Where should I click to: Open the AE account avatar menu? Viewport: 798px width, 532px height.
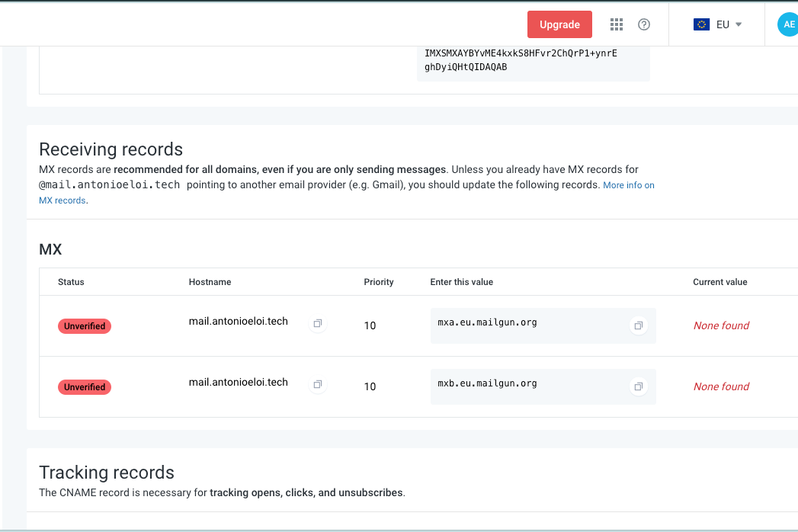click(x=788, y=24)
